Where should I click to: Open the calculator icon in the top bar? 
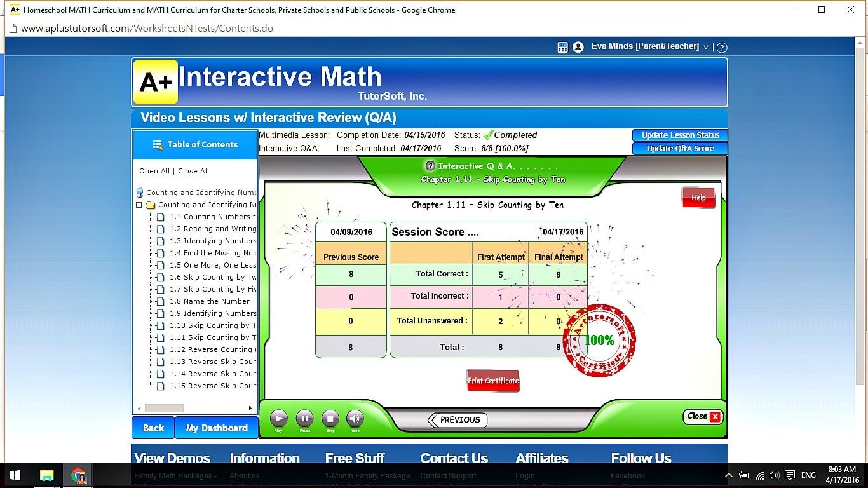click(562, 46)
